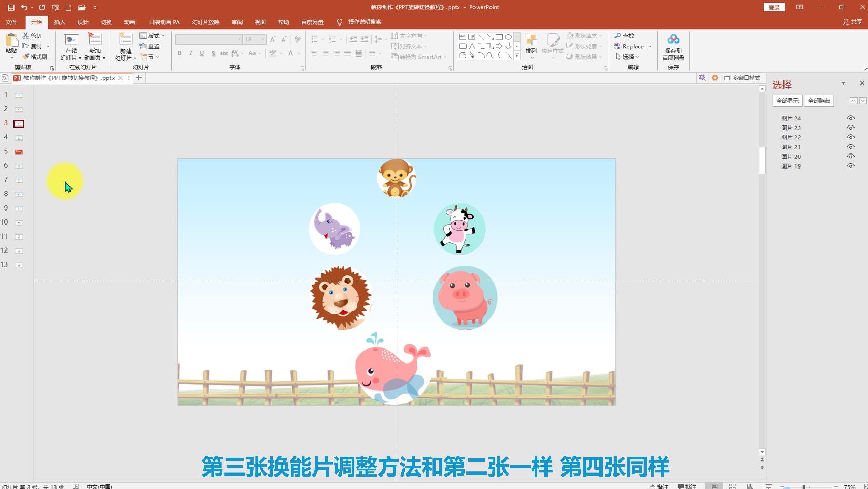Click the italic formatting icon
The height and width of the screenshot is (489, 868).
click(x=190, y=53)
